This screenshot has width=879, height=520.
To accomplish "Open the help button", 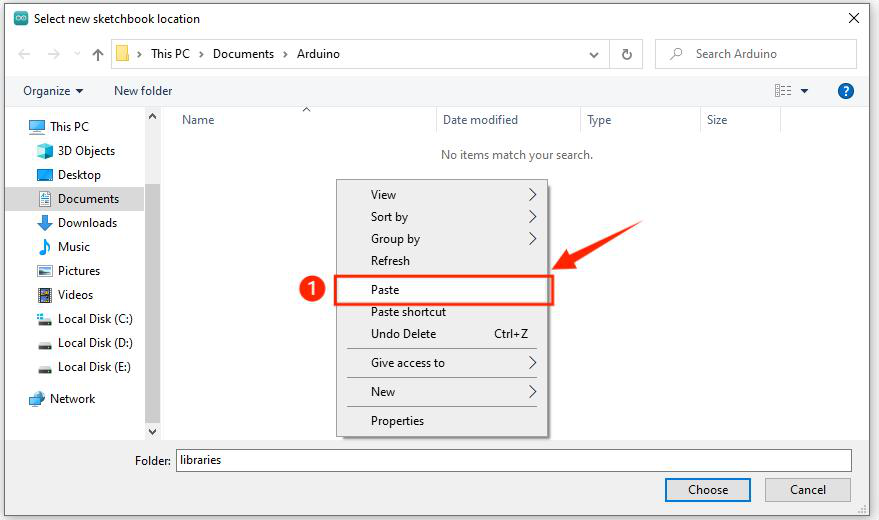I will tap(845, 91).
